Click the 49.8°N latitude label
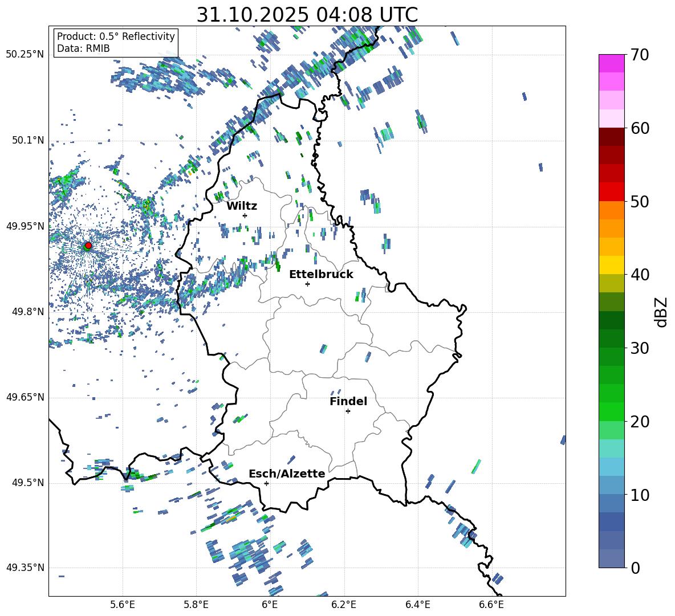Image resolution: width=675 pixels, height=616 pixels. 28,312
